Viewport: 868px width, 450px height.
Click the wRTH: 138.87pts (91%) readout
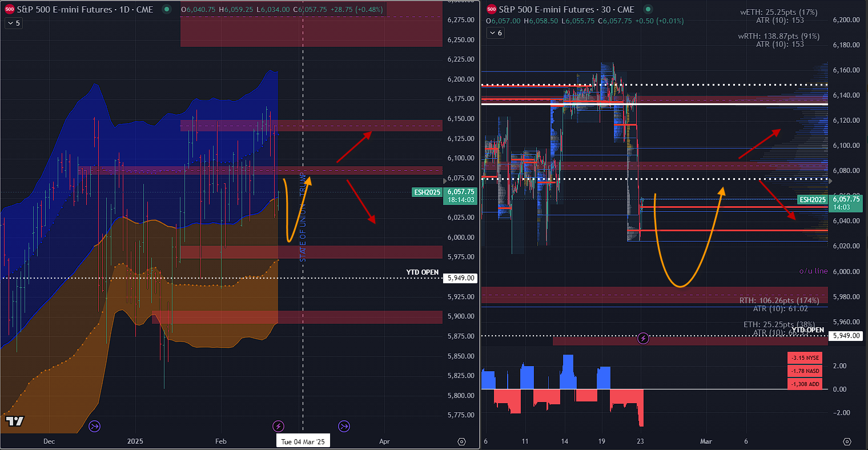(x=779, y=36)
